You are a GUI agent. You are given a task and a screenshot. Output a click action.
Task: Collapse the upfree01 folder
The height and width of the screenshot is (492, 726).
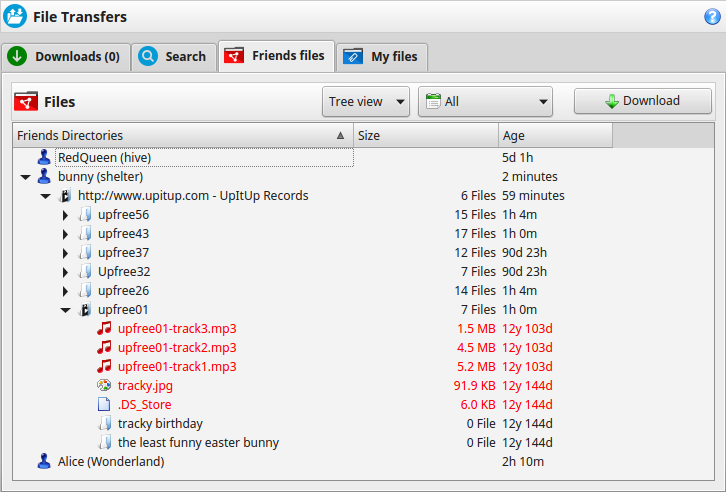(x=65, y=310)
